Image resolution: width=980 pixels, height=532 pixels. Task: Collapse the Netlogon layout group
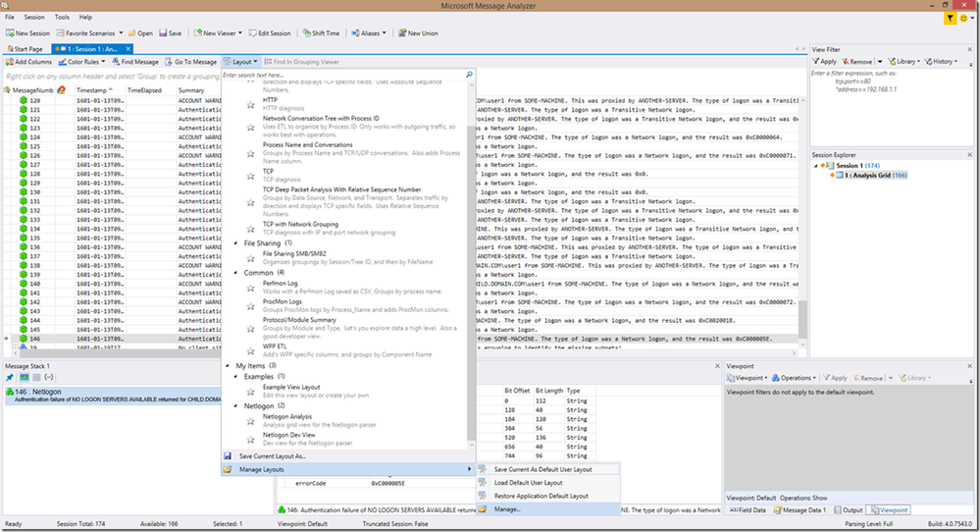click(x=235, y=405)
